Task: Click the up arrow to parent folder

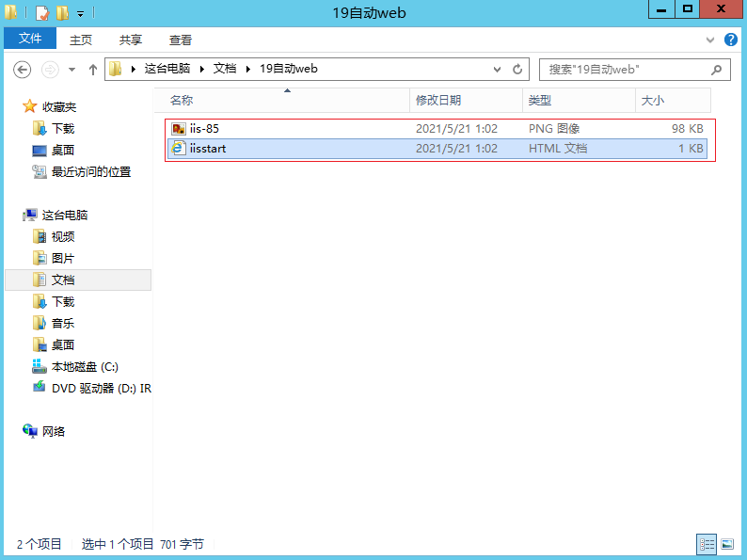Action: (x=93, y=70)
